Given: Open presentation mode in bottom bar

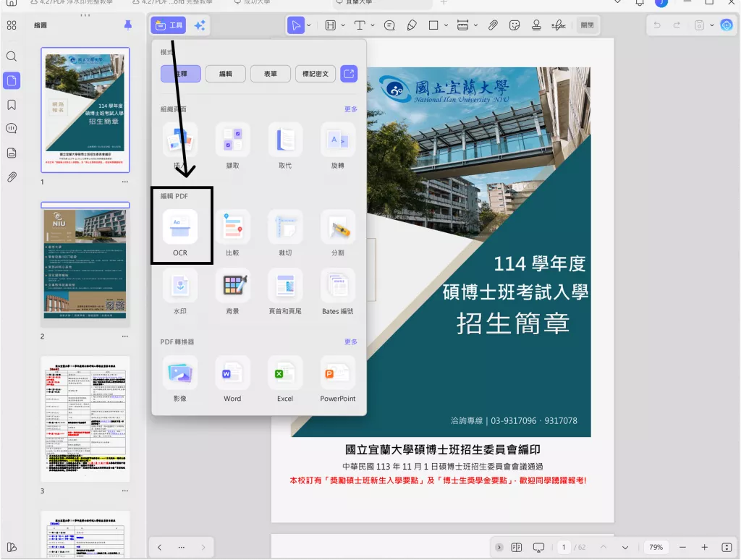Looking at the screenshot, I should click(538, 547).
